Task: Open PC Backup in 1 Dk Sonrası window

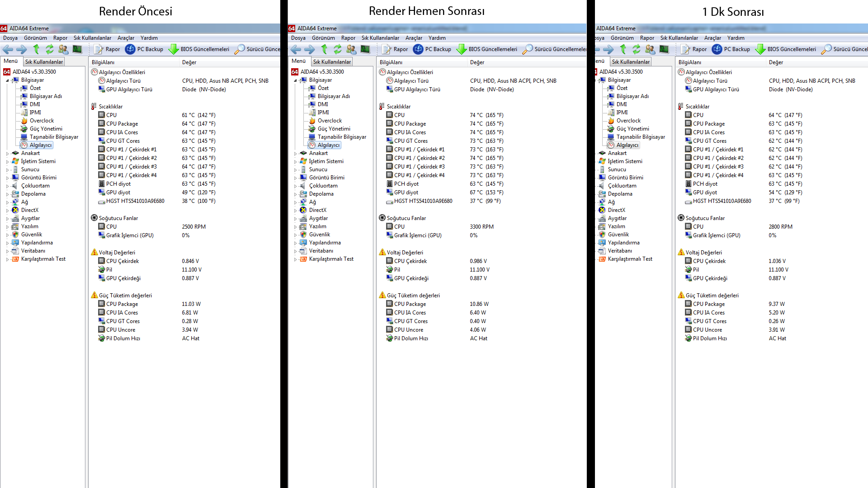Action: [x=731, y=49]
